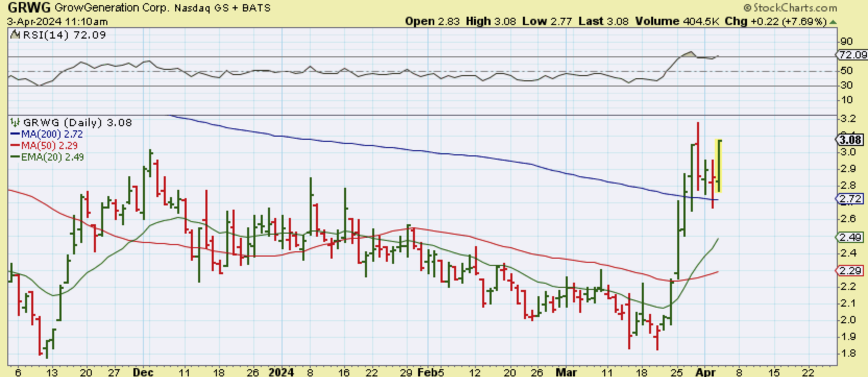Click the RSI mountain icon beside RSI(14)

[15, 35]
